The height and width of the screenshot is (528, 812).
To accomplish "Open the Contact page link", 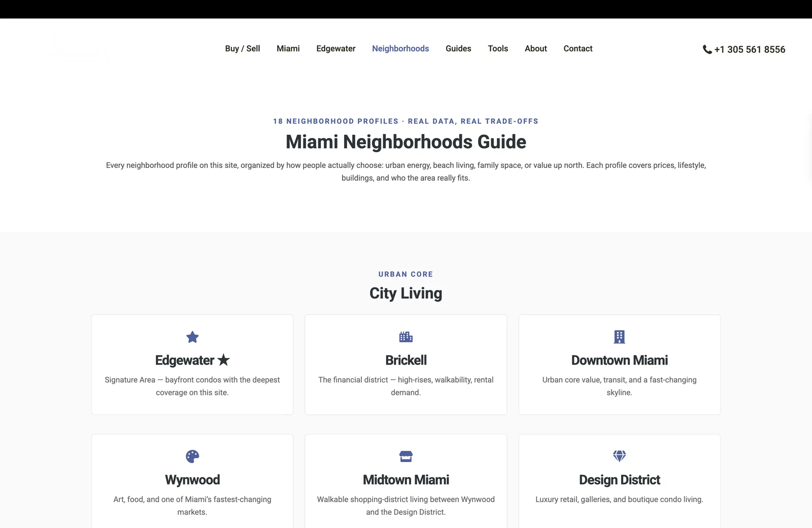I will tap(578, 49).
